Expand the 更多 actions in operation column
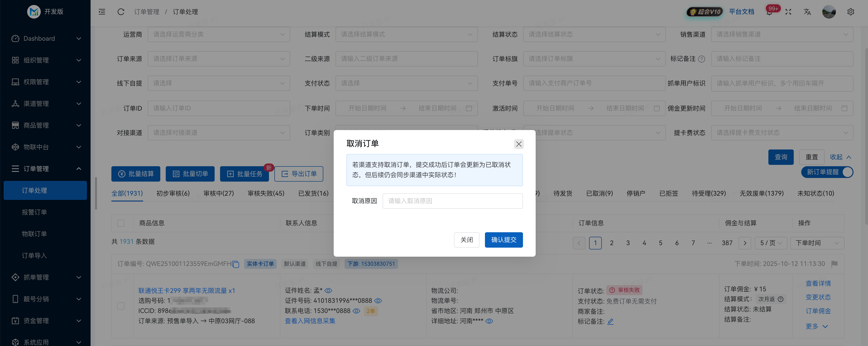Viewport: 868px width, 346px height. [x=816, y=326]
